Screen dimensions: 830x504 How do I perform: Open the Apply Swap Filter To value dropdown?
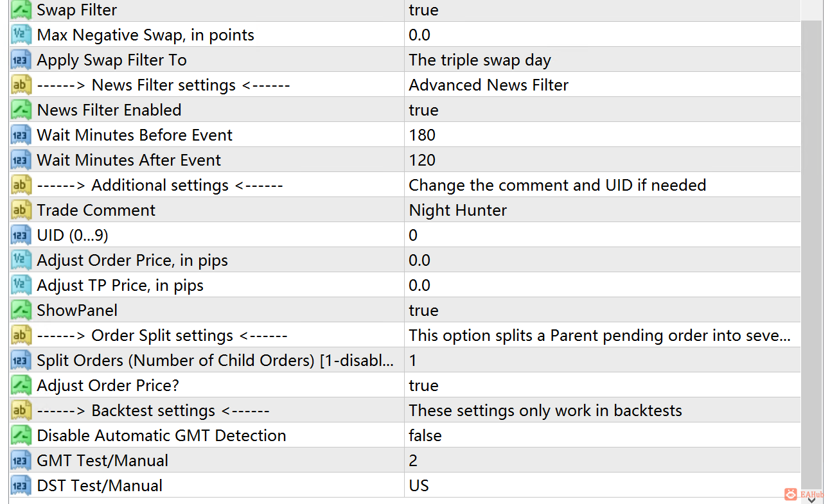[x=603, y=60]
